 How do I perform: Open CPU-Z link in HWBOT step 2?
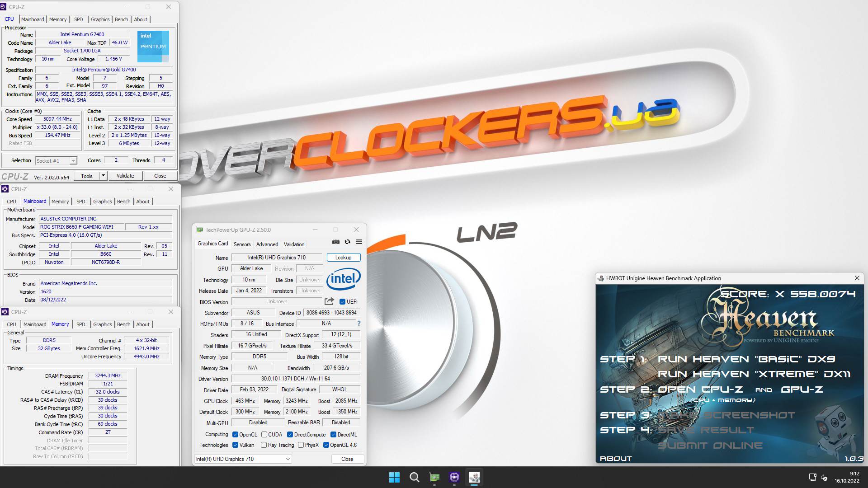(x=700, y=389)
